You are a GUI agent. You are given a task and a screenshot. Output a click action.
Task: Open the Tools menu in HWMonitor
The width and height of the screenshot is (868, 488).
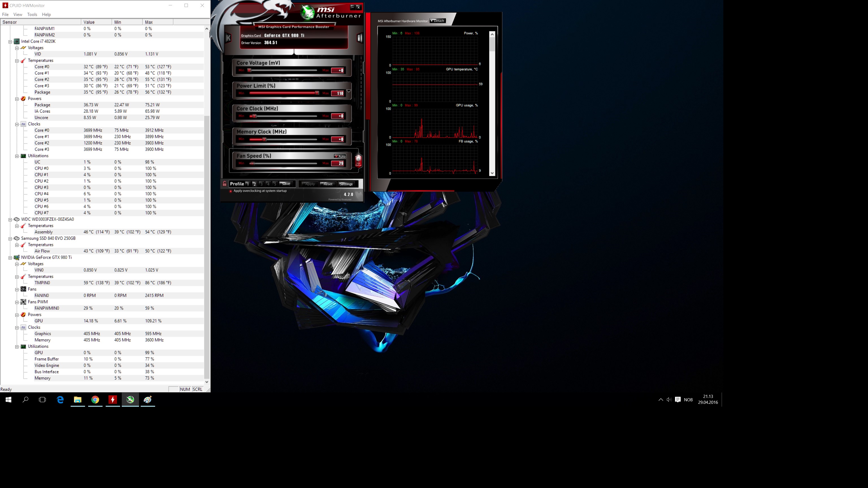(32, 14)
